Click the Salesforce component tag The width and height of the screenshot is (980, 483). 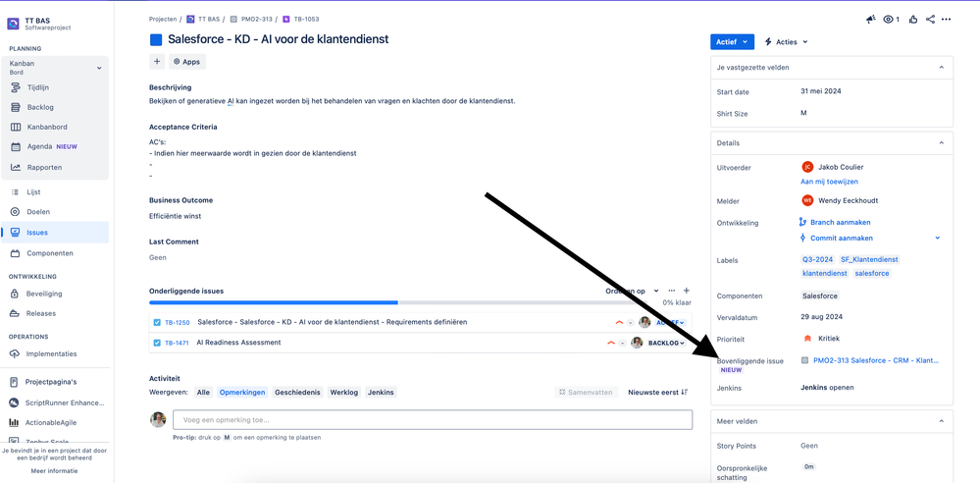tap(820, 295)
